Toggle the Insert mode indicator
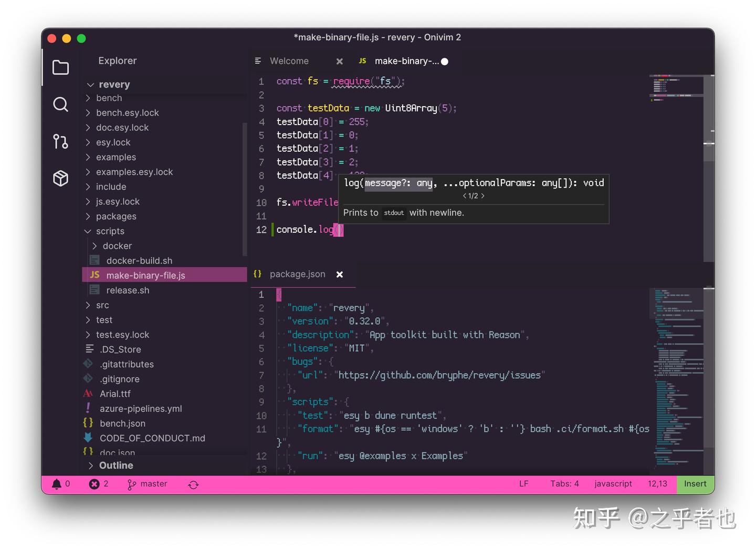This screenshot has height=549, width=756. pyautogui.click(x=695, y=484)
